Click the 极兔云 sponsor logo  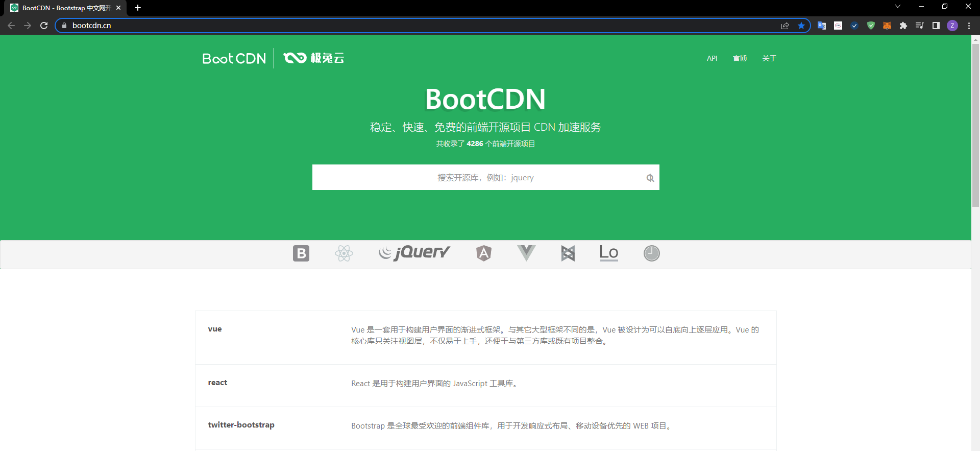[x=314, y=58]
